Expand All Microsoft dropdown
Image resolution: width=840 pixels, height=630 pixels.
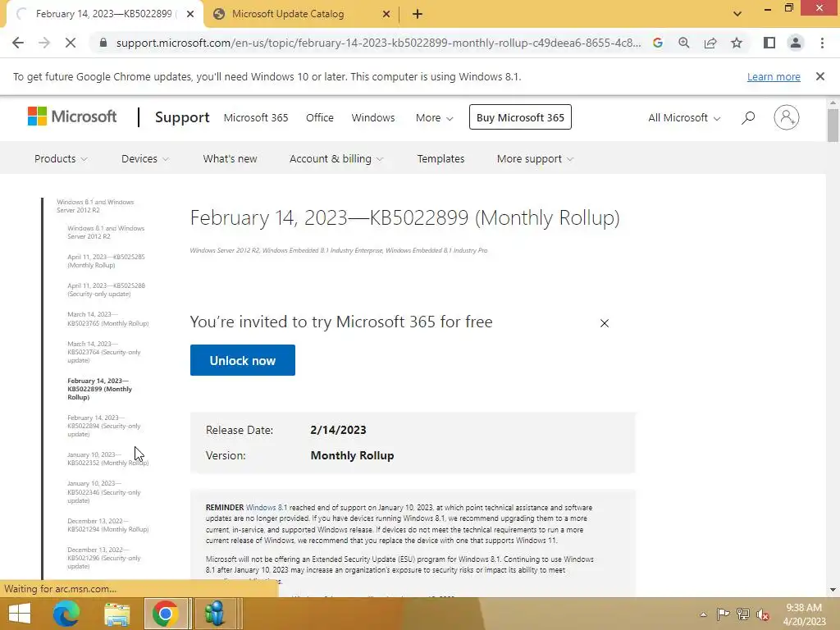pos(684,117)
